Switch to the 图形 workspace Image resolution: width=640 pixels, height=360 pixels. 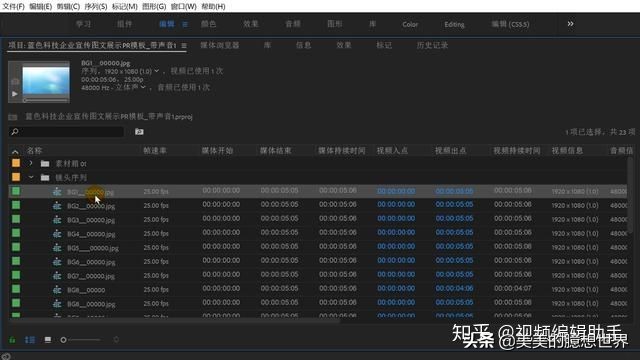(x=335, y=24)
